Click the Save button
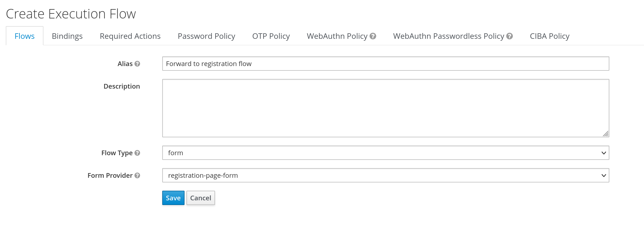This screenshot has height=235, width=644. 173,198
